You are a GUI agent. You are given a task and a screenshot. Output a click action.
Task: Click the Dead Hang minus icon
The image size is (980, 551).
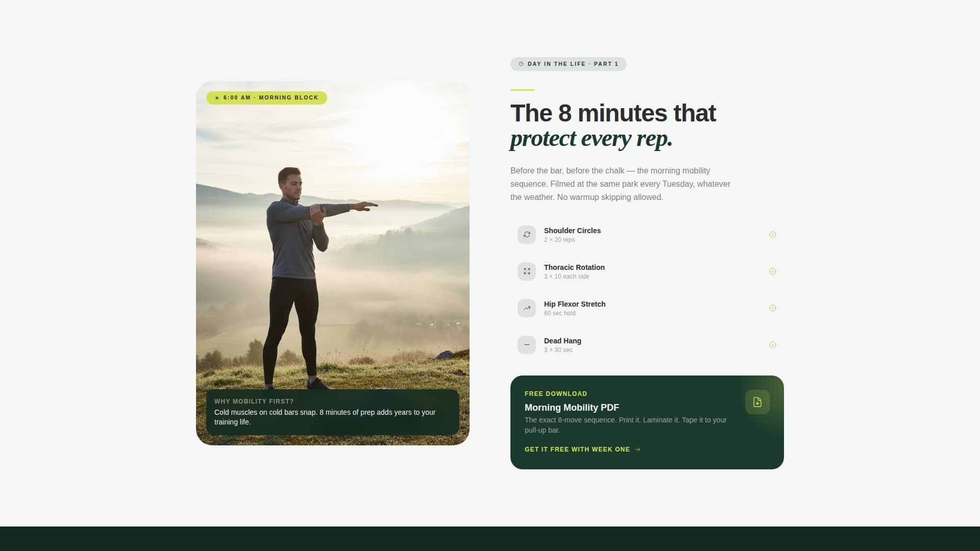[526, 345]
